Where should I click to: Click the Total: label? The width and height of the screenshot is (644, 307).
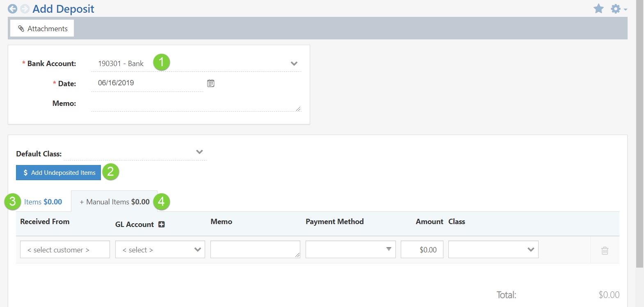(506, 295)
